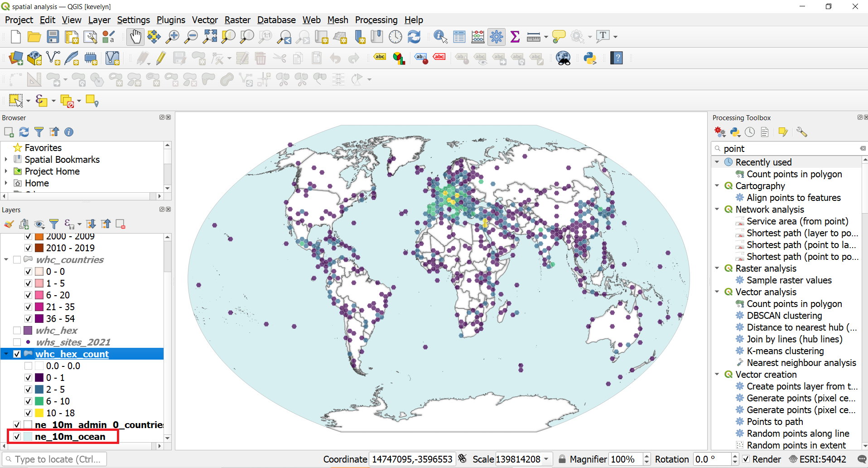868x468 pixels.
Task: Click the 36 - 54 color swatch
Action: [39, 318]
